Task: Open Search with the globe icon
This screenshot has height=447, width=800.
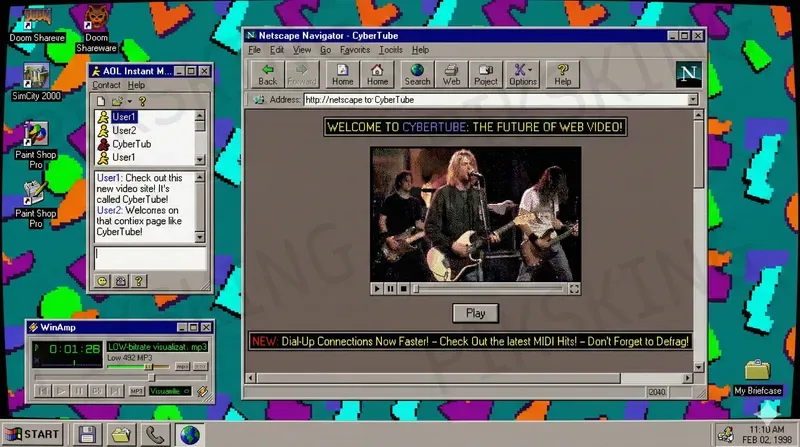Action: [x=417, y=74]
